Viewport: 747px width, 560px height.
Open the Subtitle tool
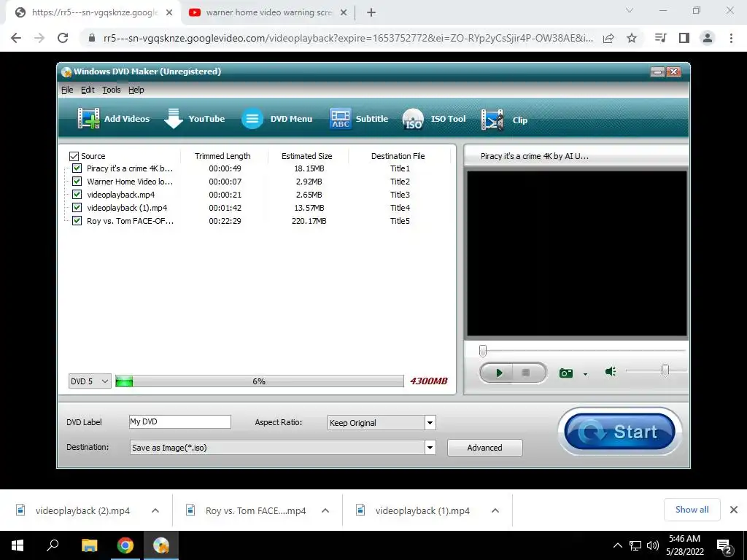(x=359, y=119)
